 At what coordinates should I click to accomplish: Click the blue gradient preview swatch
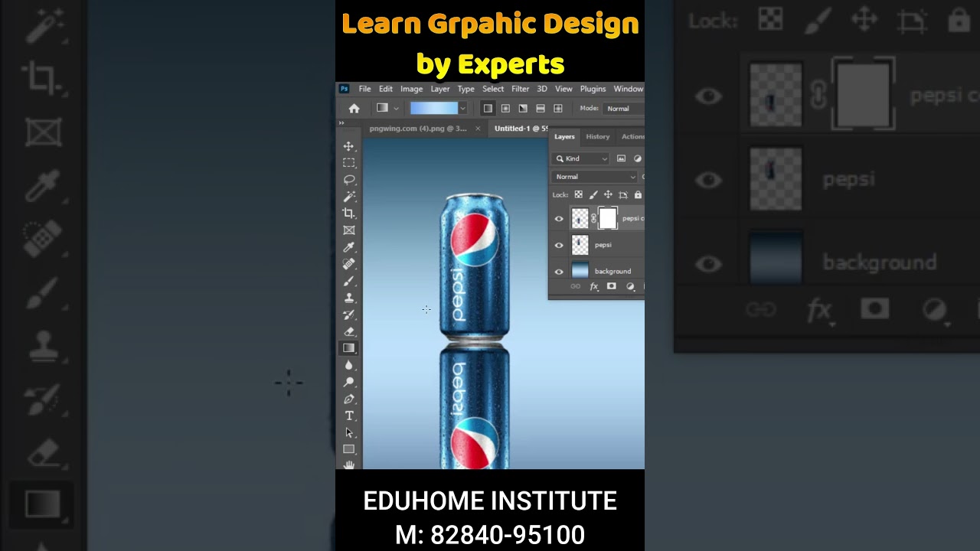coord(434,109)
